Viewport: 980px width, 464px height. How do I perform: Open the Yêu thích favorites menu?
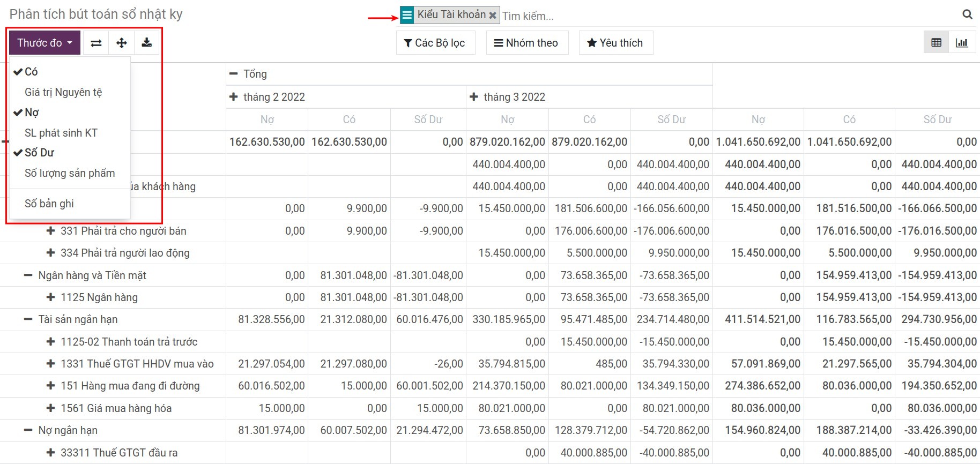(615, 43)
